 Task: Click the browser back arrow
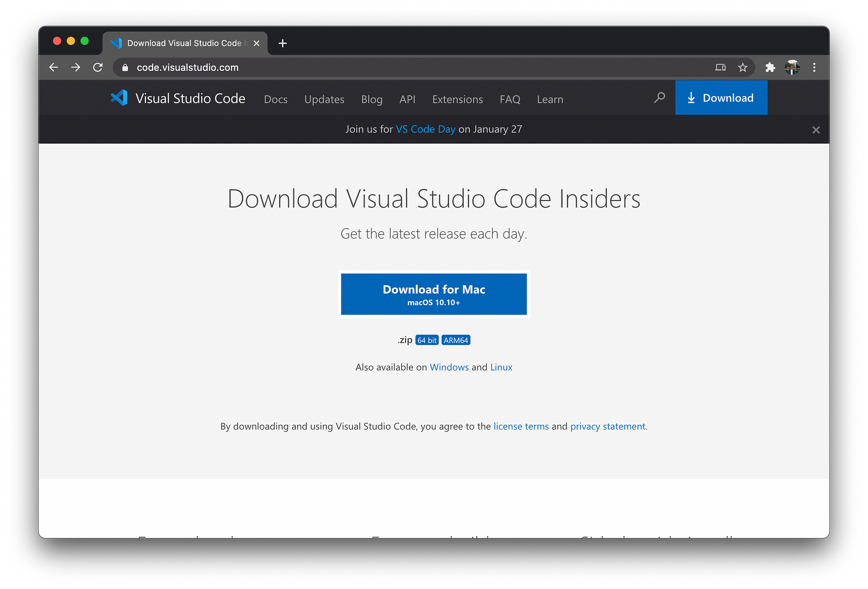tap(54, 67)
